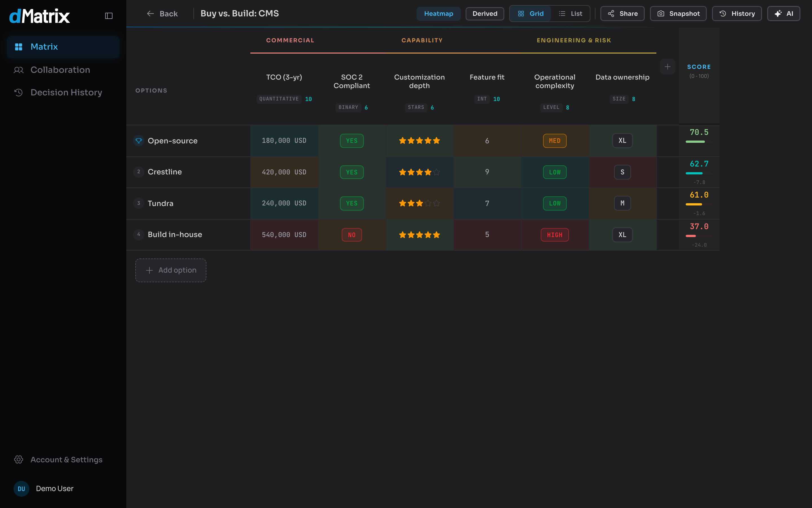This screenshot has height=508, width=812.
Task: Select the Open-source option name
Action: [x=173, y=141]
